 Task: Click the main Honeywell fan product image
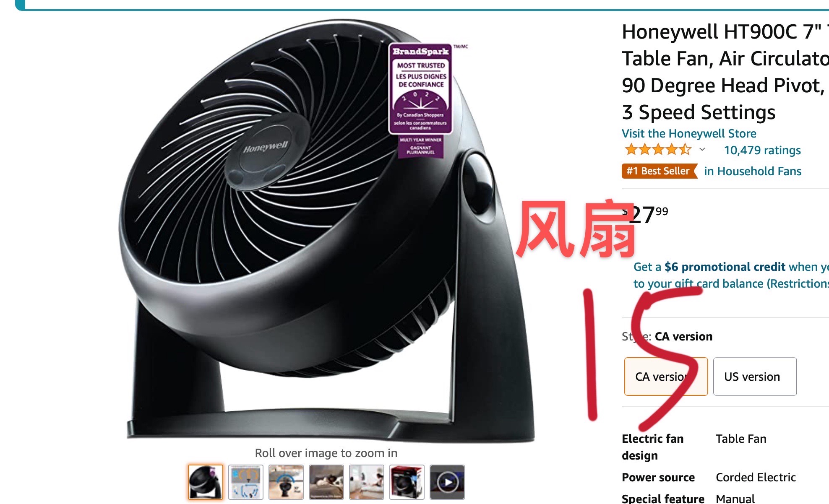pos(326,231)
